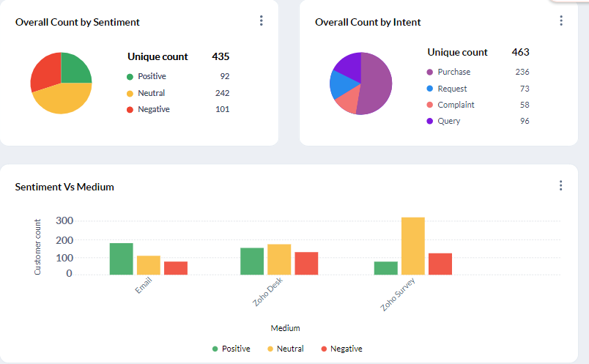Viewport: 589px width, 364px height.
Task: Hide Positive series in bar chart legend
Action: click(235, 349)
